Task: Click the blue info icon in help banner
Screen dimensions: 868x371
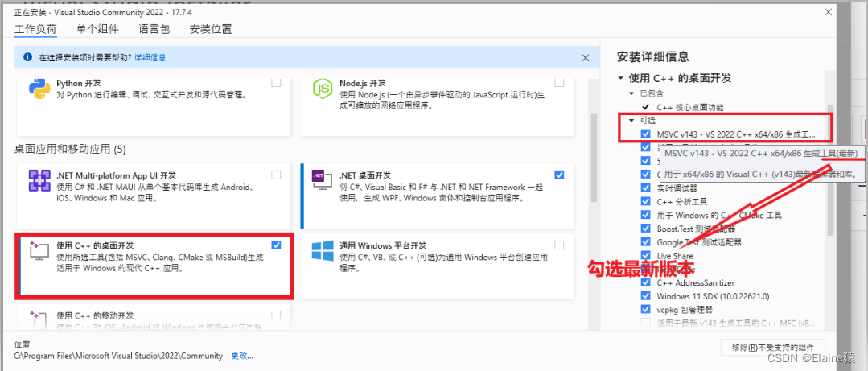Action: click(27, 57)
